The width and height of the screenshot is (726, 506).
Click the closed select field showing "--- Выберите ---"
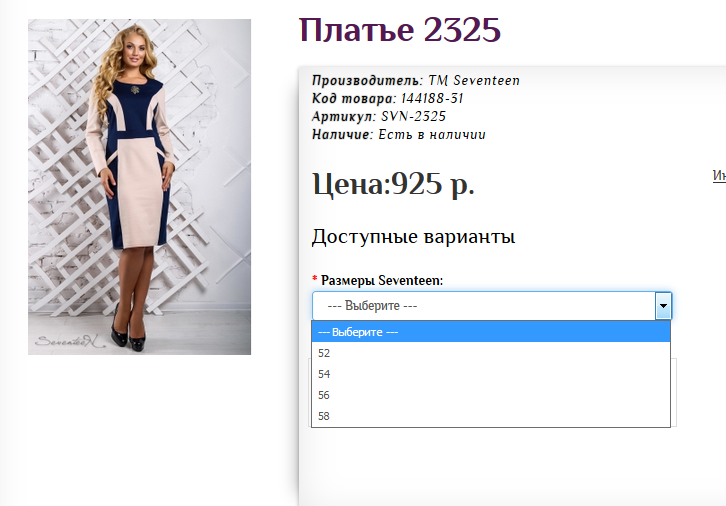(x=492, y=306)
